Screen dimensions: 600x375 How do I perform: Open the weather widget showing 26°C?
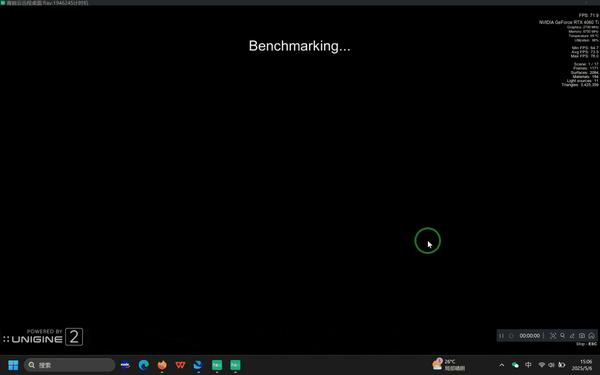pyautogui.click(x=448, y=365)
